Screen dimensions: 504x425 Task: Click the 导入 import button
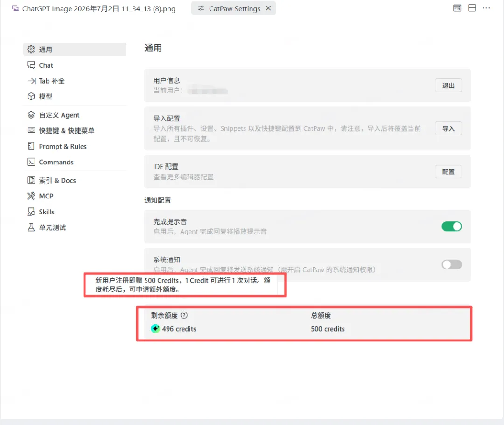[x=448, y=128]
